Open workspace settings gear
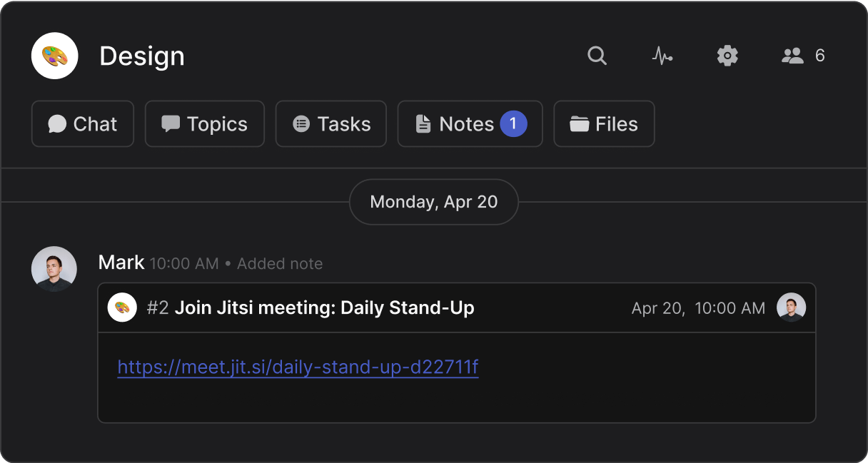This screenshot has height=463, width=868. tap(727, 56)
